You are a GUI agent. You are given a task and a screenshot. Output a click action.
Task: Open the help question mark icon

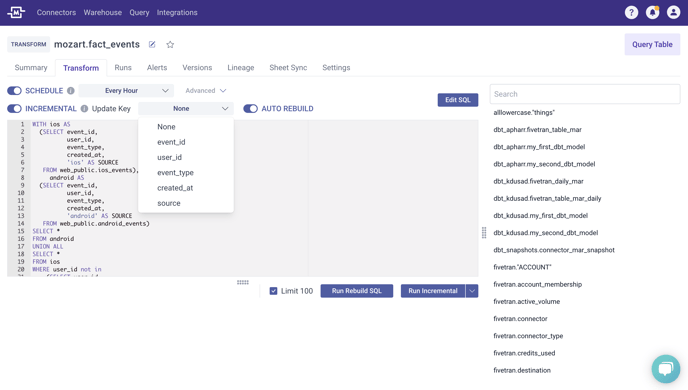631,12
